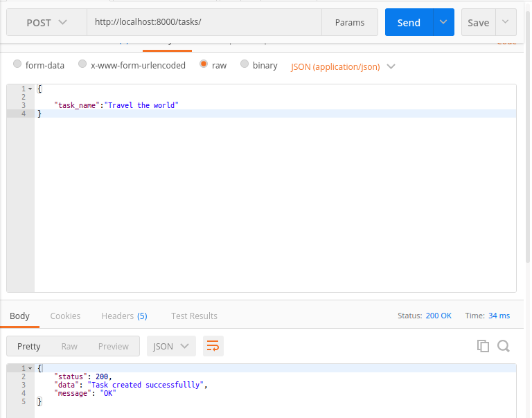Choose Pretty response view
The width and height of the screenshot is (532, 418).
(29, 346)
